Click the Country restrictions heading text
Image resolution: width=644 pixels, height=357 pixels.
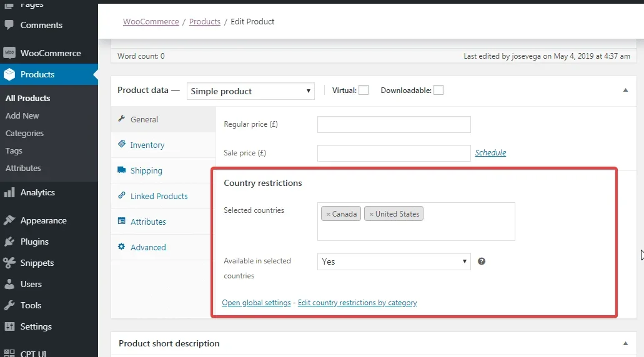pos(263,183)
